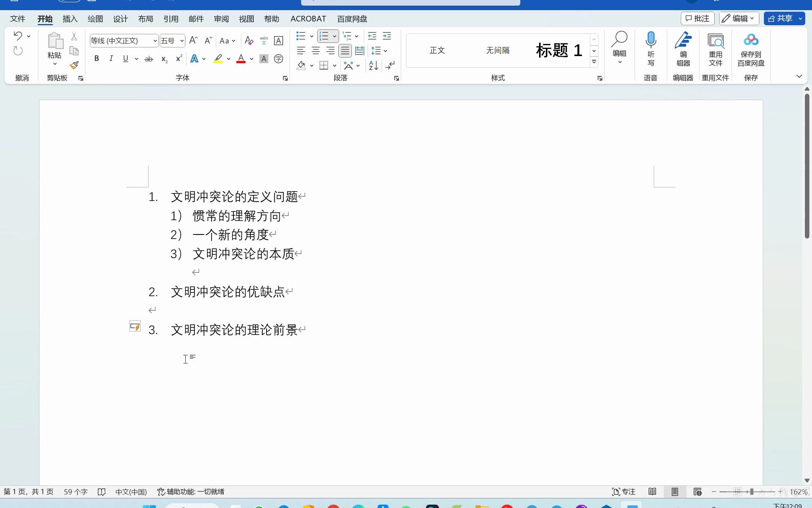
Task: Place the cursor in 文明冲突论的优缺点 line
Action: [x=228, y=292]
